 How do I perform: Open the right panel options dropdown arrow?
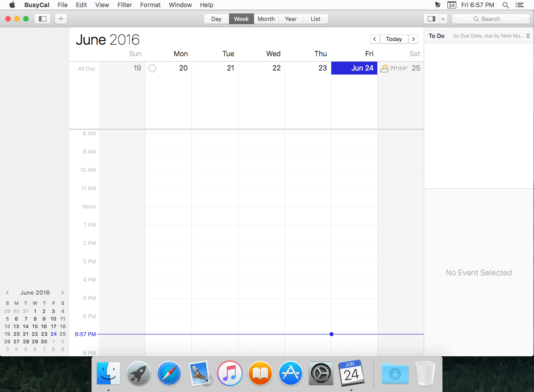[443, 19]
